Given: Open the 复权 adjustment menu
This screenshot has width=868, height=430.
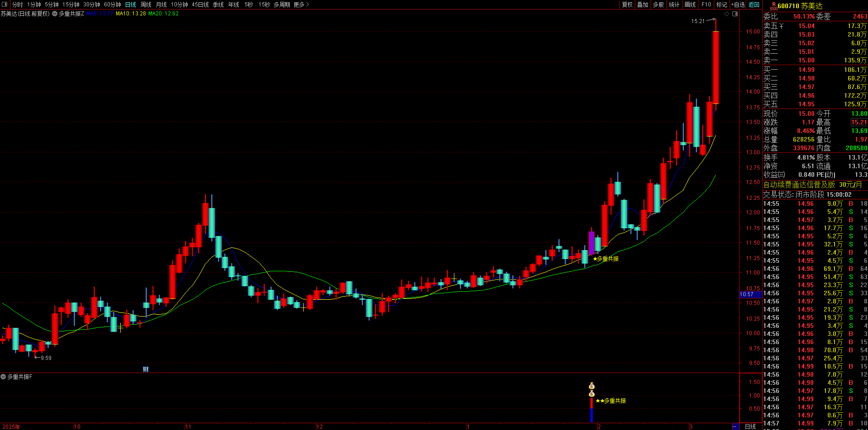Looking at the screenshot, I should (627, 5).
